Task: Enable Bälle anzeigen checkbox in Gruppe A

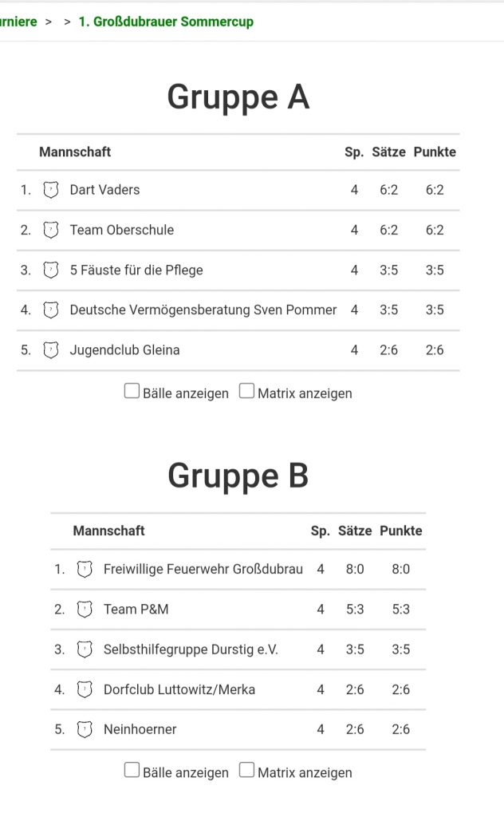Action: click(132, 391)
